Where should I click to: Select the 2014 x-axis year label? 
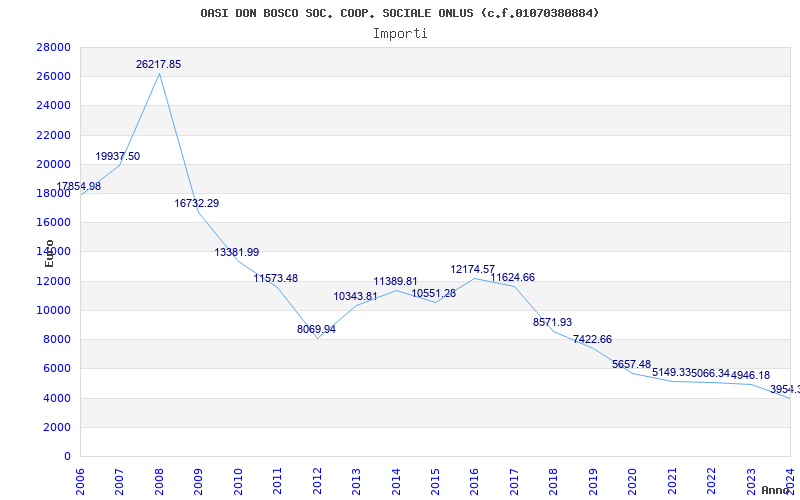tap(396, 481)
